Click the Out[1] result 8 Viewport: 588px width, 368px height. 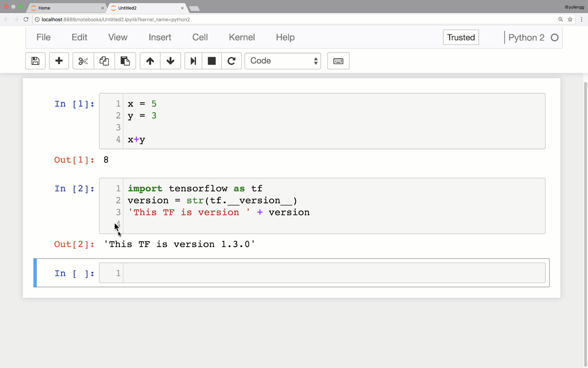pos(106,160)
